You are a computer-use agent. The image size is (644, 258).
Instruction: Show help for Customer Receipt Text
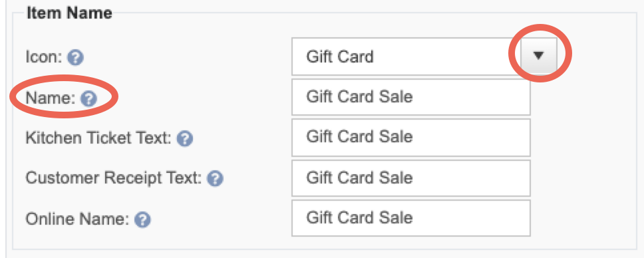pyautogui.click(x=215, y=179)
